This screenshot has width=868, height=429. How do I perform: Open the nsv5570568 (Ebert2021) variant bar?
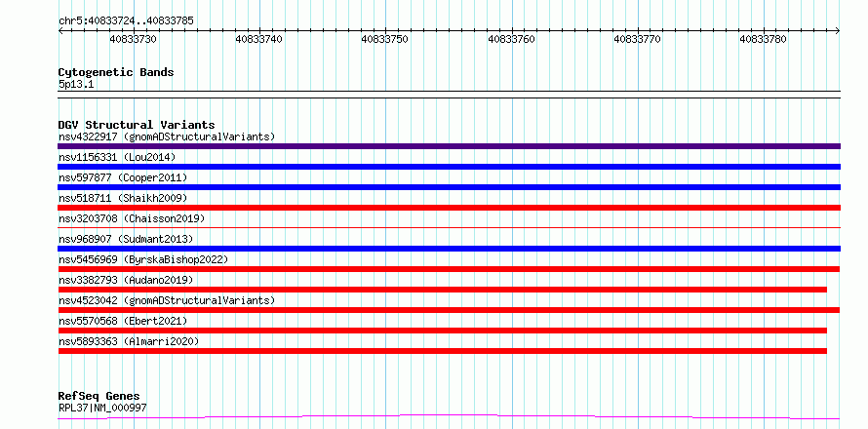tap(443, 331)
